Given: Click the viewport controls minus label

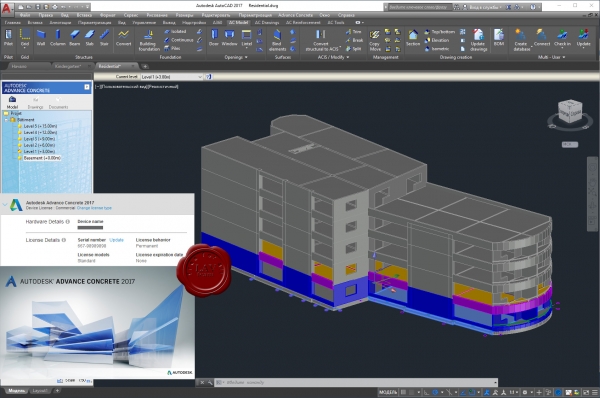Looking at the screenshot, I should pyautogui.click(x=97, y=86).
